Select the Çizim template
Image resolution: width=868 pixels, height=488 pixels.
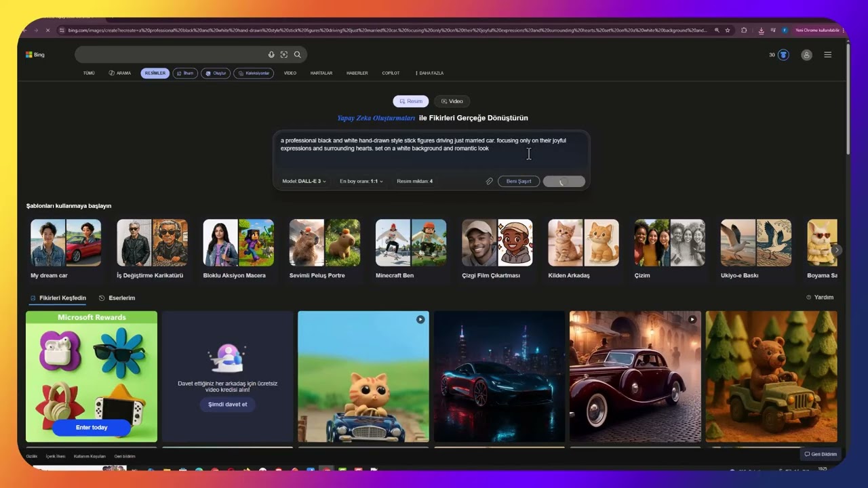click(x=669, y=249)
